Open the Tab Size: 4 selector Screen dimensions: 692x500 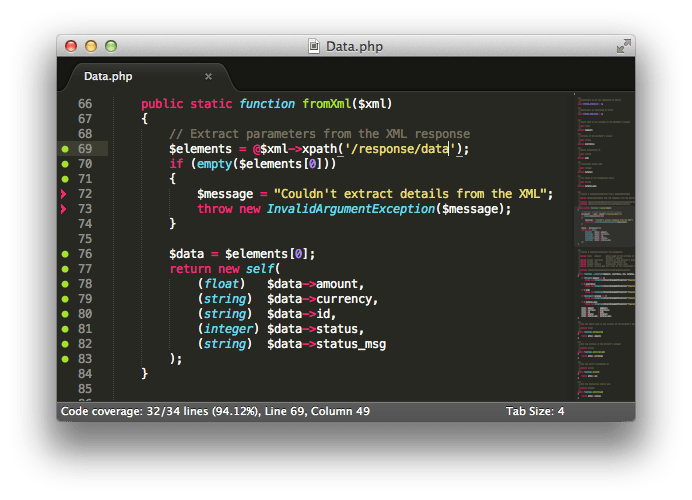pyautogui.click(x=535, y=411)
